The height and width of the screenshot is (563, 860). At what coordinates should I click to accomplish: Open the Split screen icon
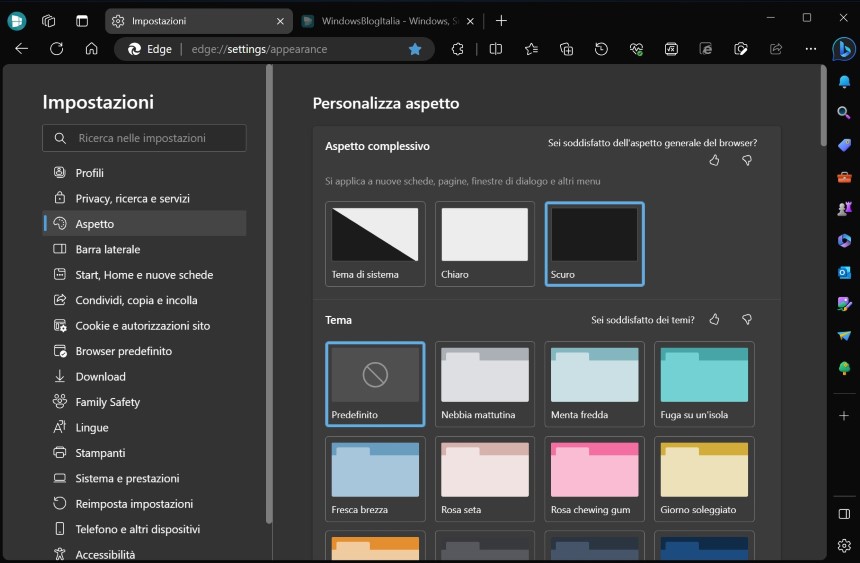pyautogui.click(x=496, y=49)
